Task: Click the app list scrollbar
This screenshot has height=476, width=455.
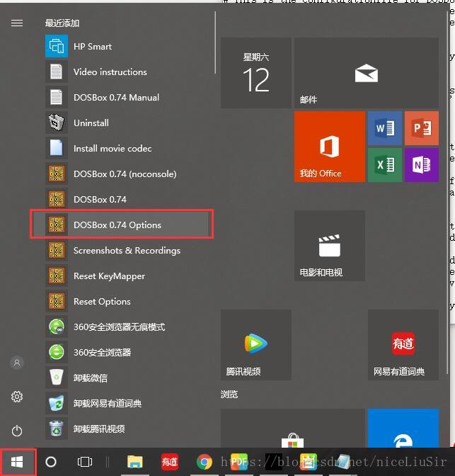Action: [x=215, y=42]
